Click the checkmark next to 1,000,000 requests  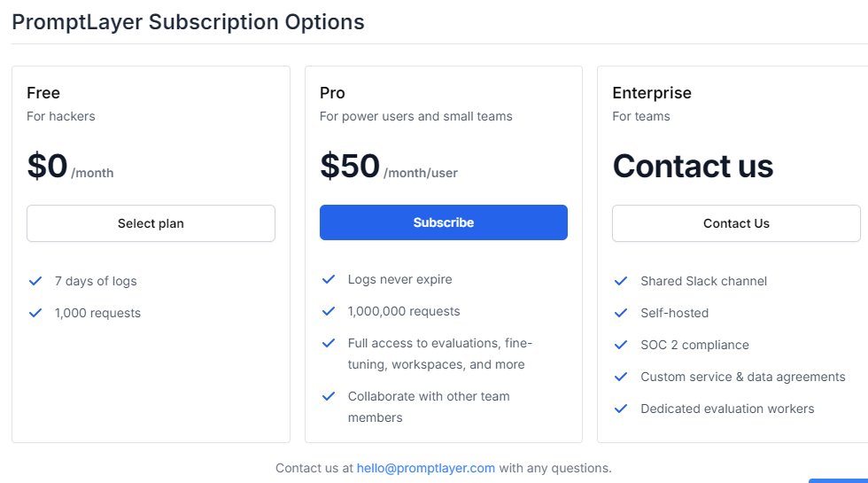point(329,311)
